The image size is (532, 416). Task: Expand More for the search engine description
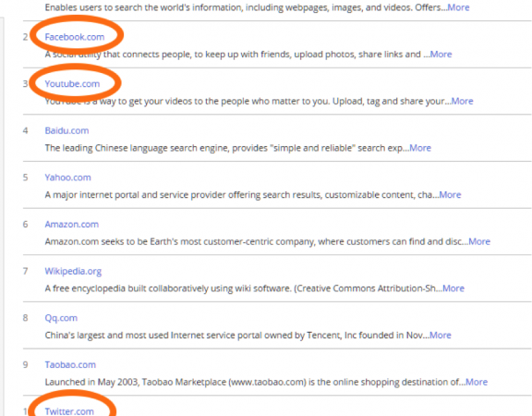click(458, 7)
